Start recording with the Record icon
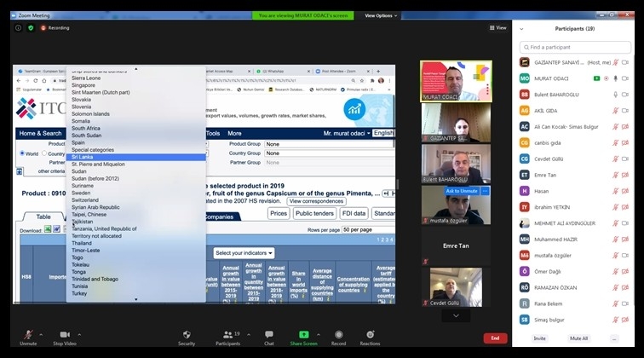Screen dimensions: 644x358 click(338, 334)
